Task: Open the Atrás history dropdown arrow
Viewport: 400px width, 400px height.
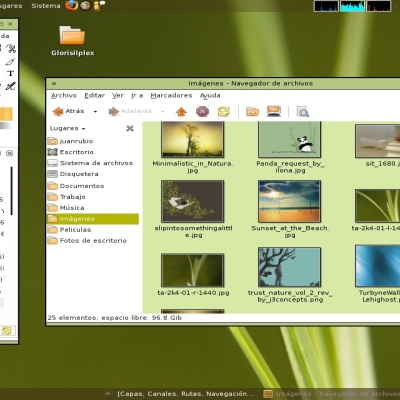Action: pyautogui.click(x=95, y=111)
